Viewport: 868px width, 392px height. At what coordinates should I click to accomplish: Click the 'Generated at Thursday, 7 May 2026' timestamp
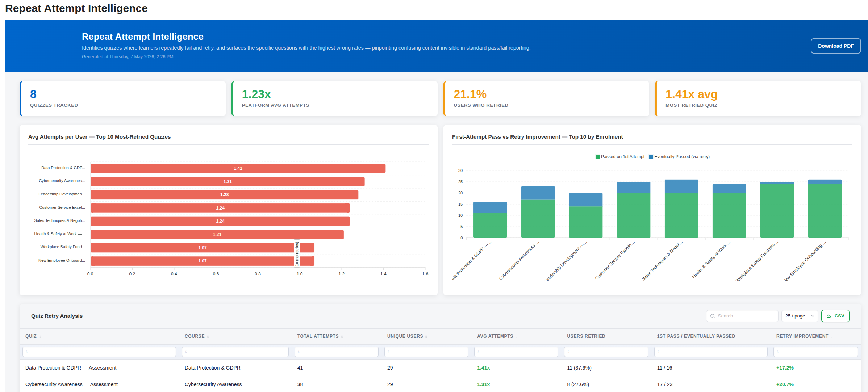[x=128, y=57]
